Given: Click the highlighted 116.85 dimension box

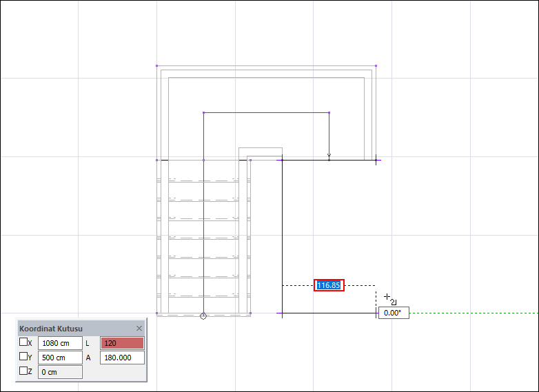Looking at the screenshot, I should (x=329, y=285).
